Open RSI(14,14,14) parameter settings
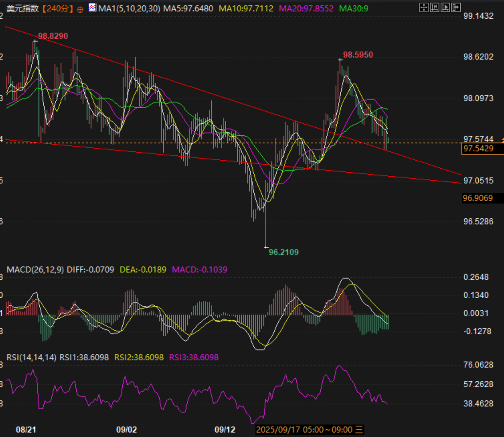The image size is (504, 437). (x=31, y=358)
